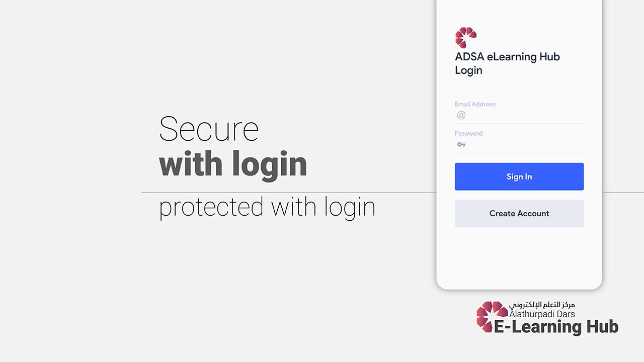Focus the Password input field
Viewport: 644px width, 362px height.
(519, 145)
